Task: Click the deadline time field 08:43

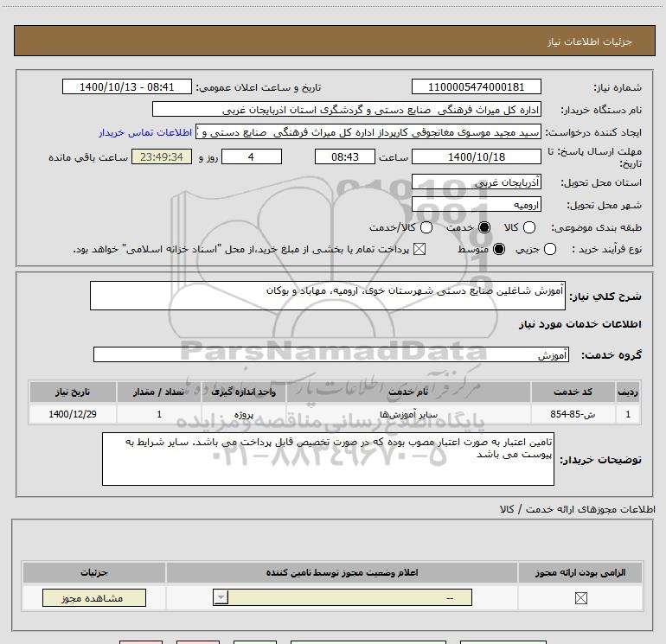Action: point(345,156)
